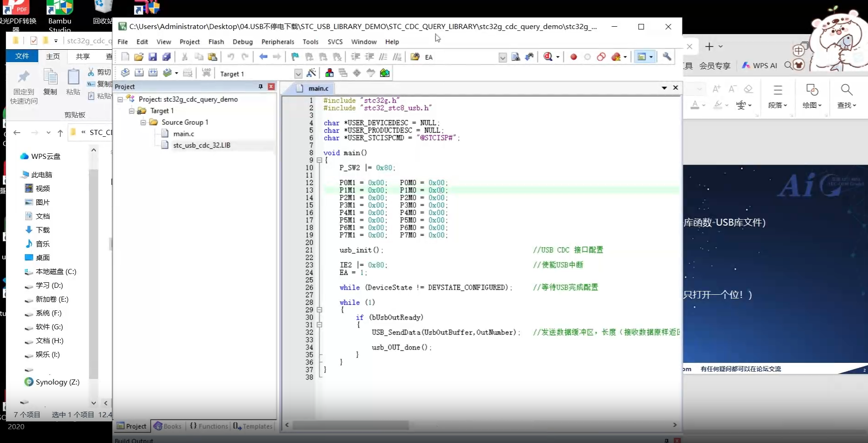The height and width of the screenshot is (443, 868).
Task: Open the Target 1 selection dropdown
Action: tap(298, 74)
